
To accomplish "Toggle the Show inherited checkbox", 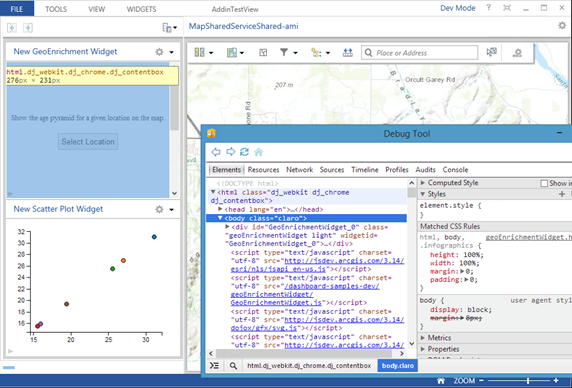I will click(544, 183).
